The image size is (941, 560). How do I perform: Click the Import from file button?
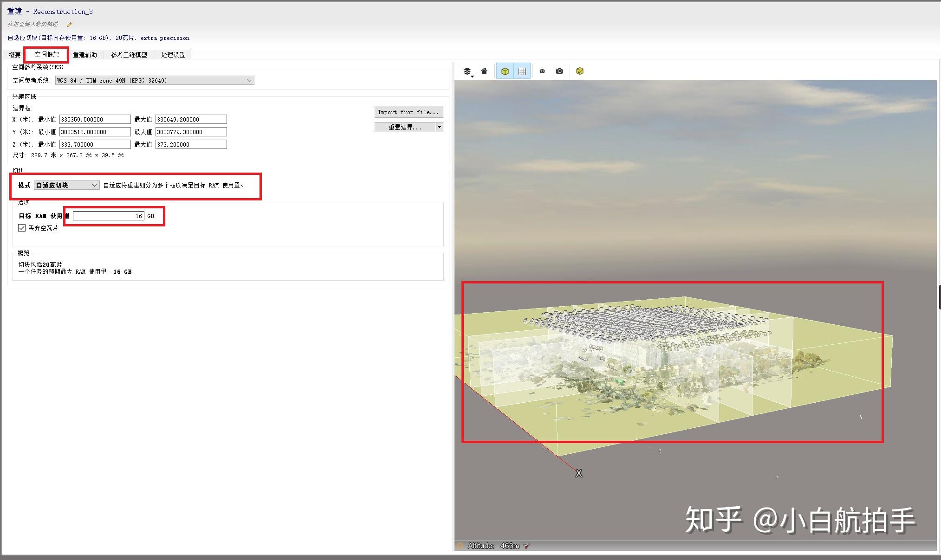pyautogui.click(x=409, y=112)
